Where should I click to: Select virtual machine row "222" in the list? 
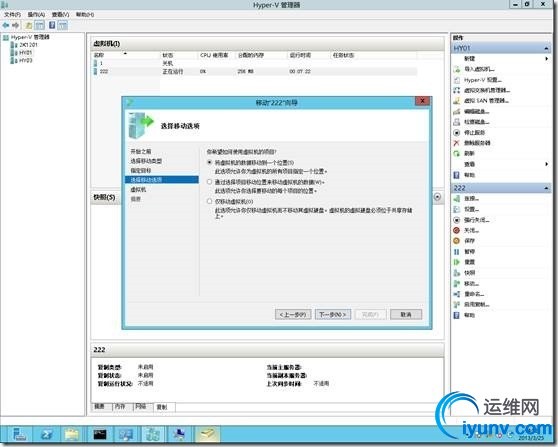255,71
